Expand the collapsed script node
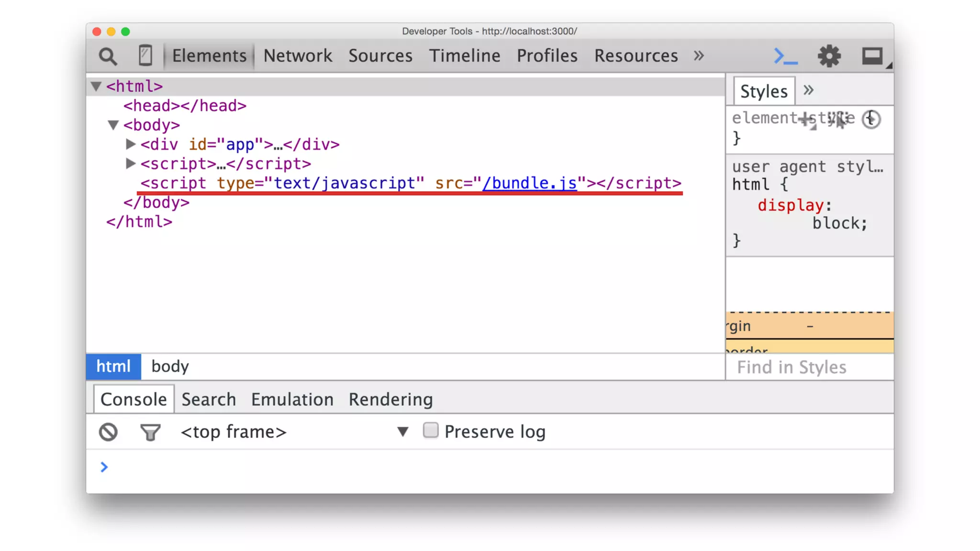The image size is (980, 551). tap(130, 164)
